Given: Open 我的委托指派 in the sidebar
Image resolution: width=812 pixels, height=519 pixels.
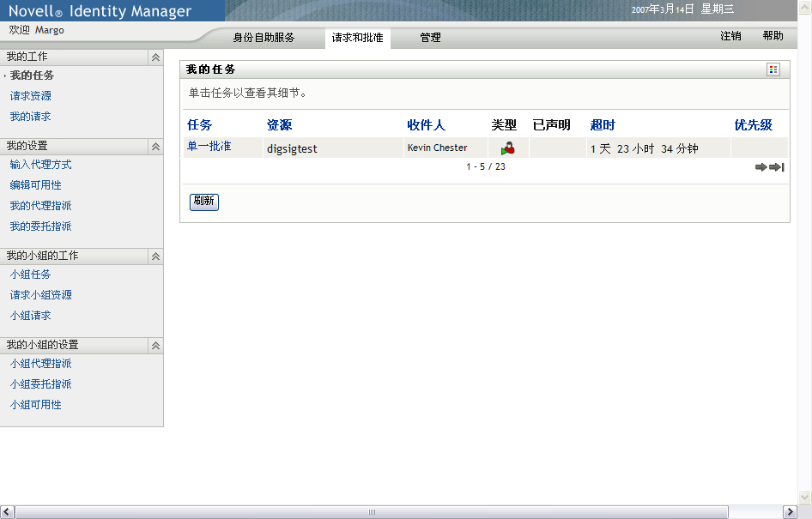Looking at the screenshot, I should click(41, 226).
